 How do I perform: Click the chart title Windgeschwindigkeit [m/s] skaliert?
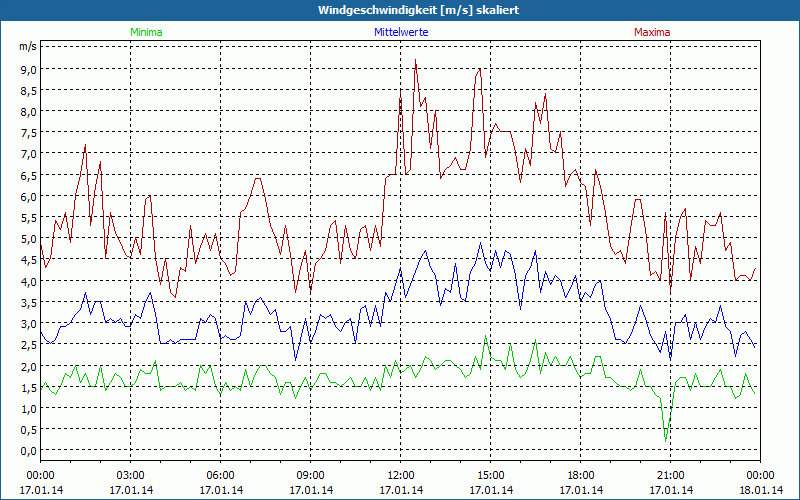418,10
